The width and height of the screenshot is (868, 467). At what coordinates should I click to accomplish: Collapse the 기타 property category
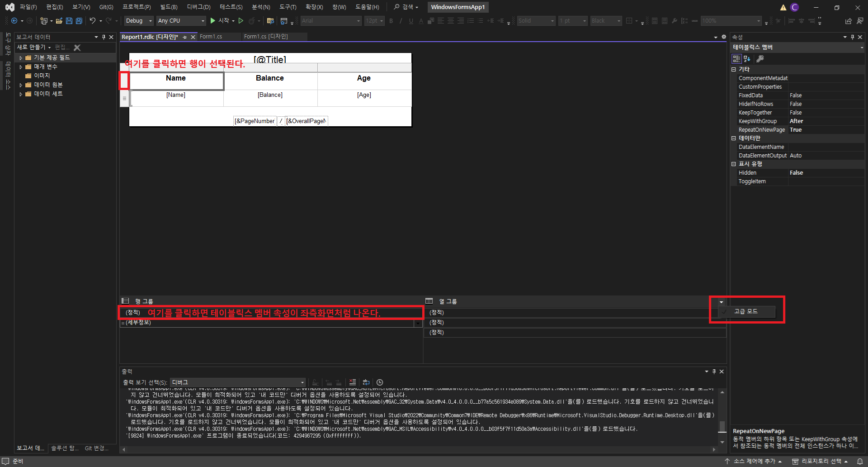point(734,69)
